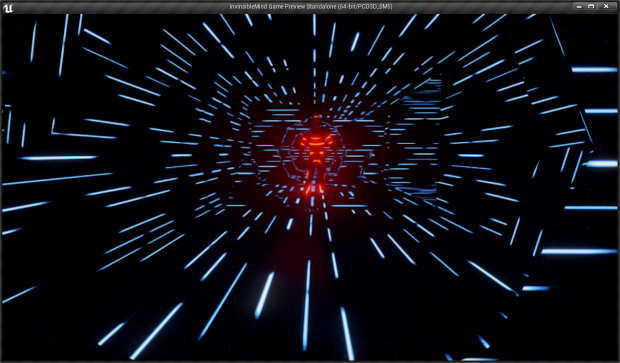Click the Unreal Engine logo icon
620x363 pixels.
pyautogui.click(x=8, y=7)
